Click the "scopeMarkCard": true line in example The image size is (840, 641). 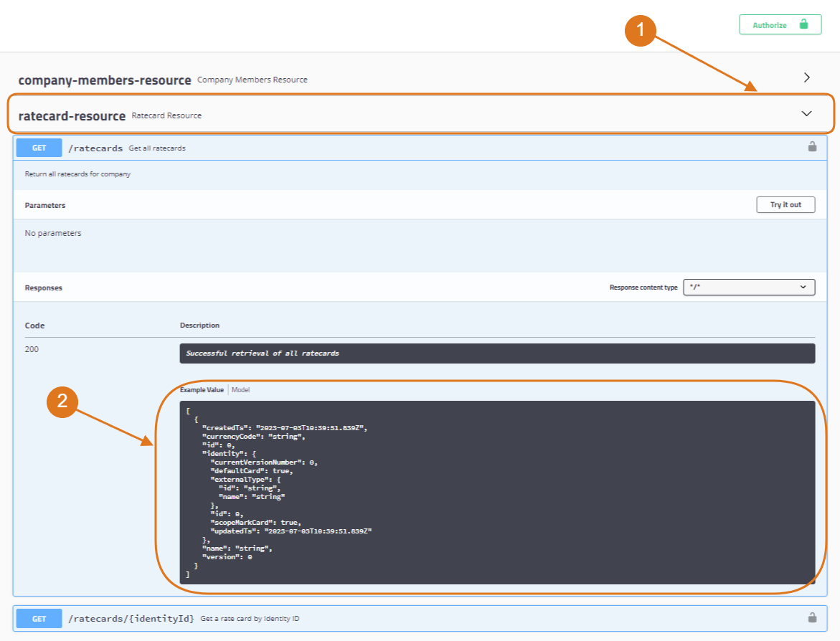click(x=256, y=523)
